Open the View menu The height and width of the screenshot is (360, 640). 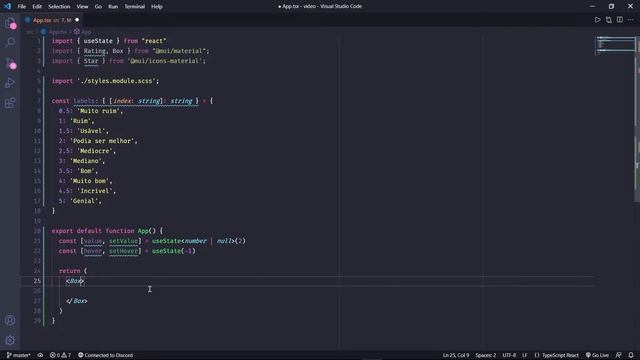82,7
